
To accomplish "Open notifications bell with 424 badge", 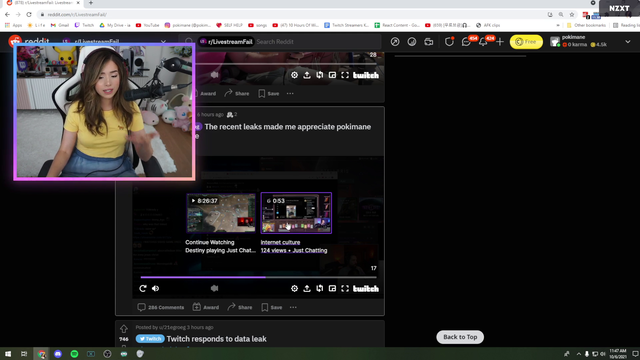I will (x=483, y=42).
